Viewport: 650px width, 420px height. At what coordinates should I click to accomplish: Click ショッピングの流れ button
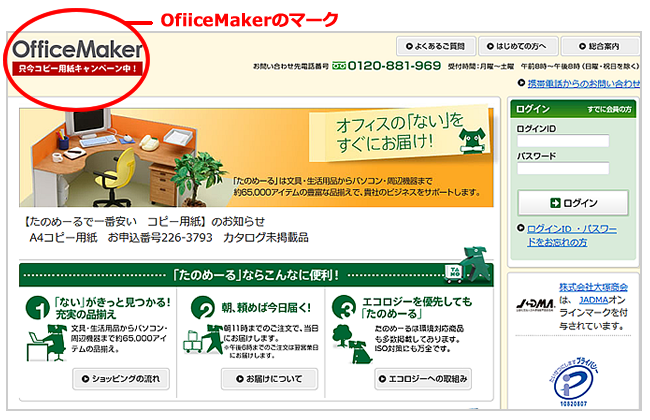click(x=121, y=379)
